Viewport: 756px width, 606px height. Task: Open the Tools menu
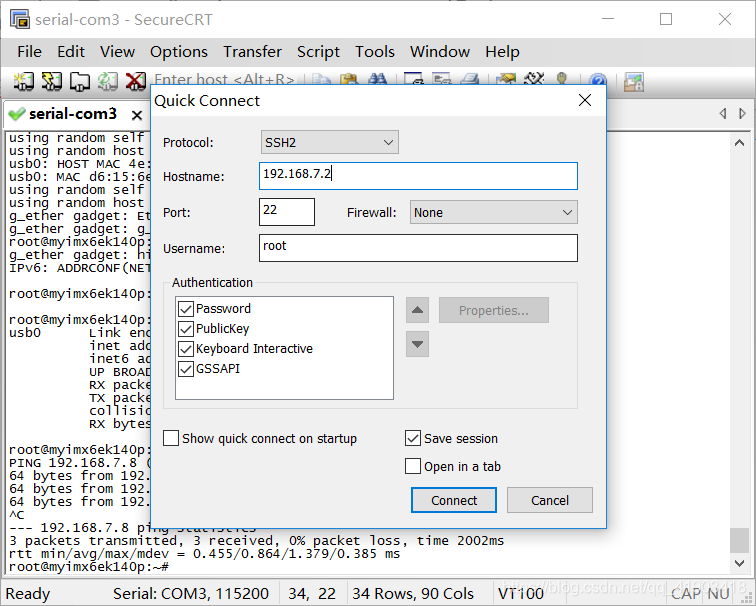375,52
